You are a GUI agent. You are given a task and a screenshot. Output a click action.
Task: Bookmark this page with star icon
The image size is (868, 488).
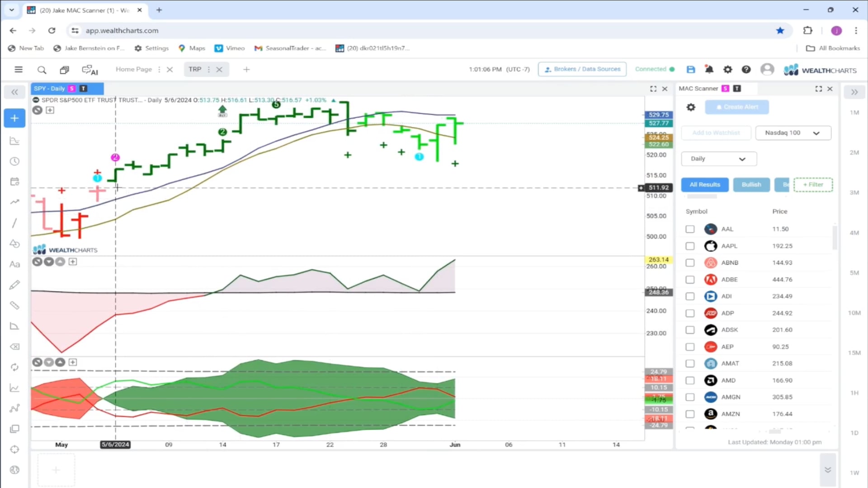[x=780, y=31]
